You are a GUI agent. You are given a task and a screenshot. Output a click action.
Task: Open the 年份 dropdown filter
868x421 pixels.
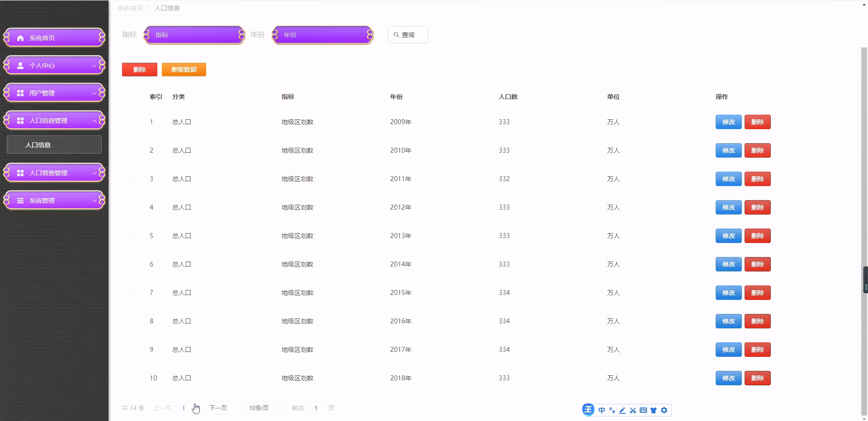[x=322, y=34]
